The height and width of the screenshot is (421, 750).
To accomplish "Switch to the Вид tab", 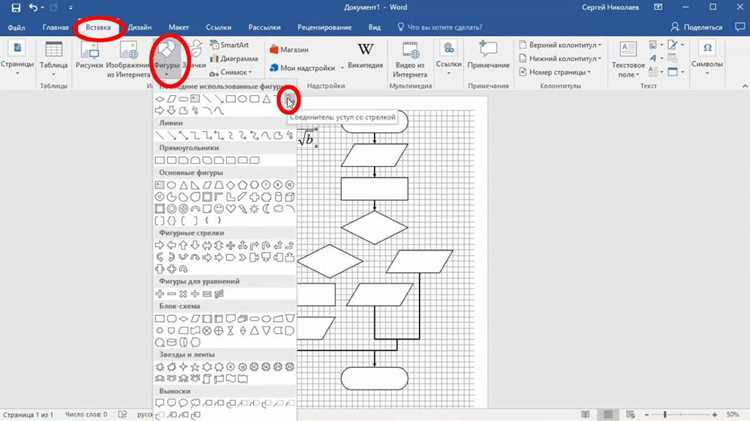I will (375, 27).
